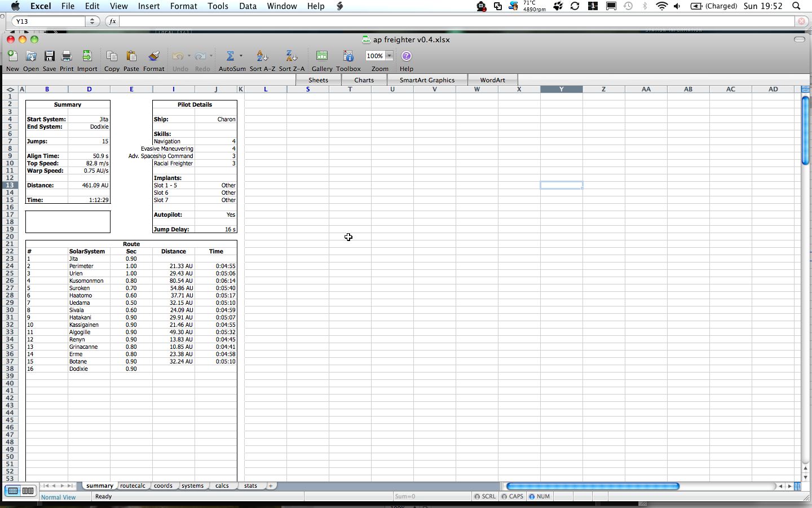Save the workbook using the Save icon
Screen dimensions: 812x508
pos(49,56)
